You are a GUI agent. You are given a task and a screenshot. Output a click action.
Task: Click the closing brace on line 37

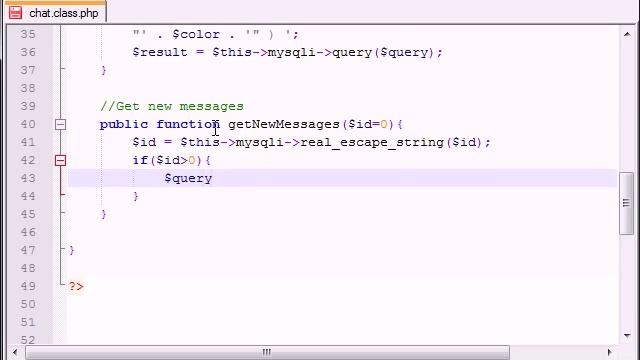[x=104, y=70]
